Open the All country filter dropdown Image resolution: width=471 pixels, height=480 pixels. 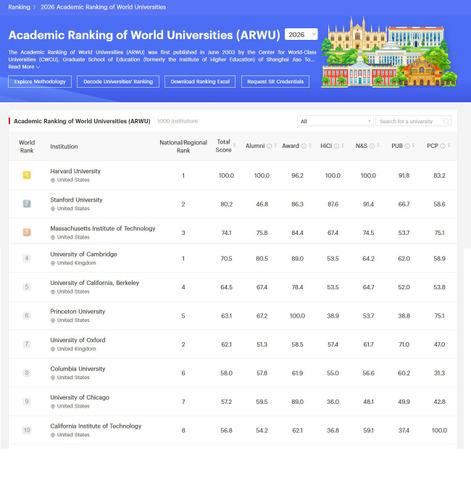click(x=335, y=121)
